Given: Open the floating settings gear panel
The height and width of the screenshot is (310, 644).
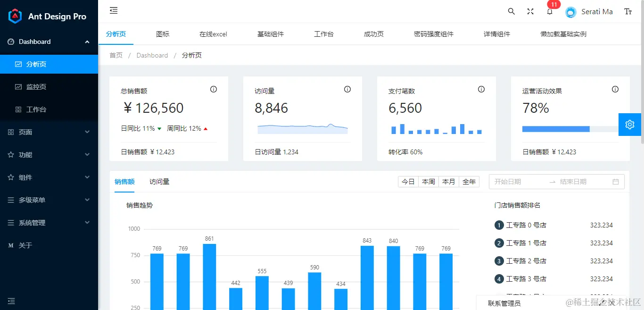Looking at the screenshot, I should coord(630,125).
